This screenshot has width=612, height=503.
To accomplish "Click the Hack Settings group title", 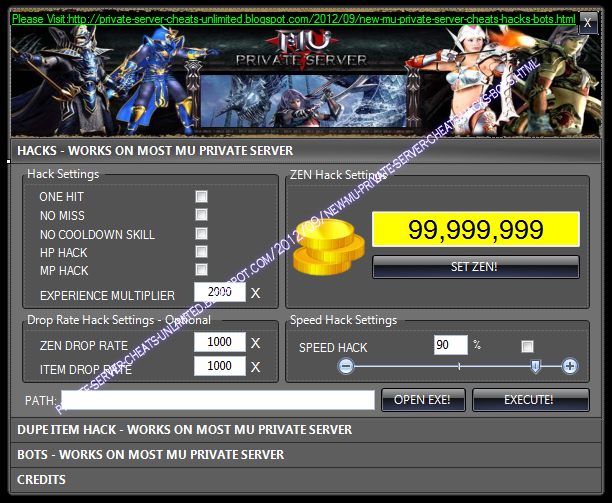I will (63, 174).
